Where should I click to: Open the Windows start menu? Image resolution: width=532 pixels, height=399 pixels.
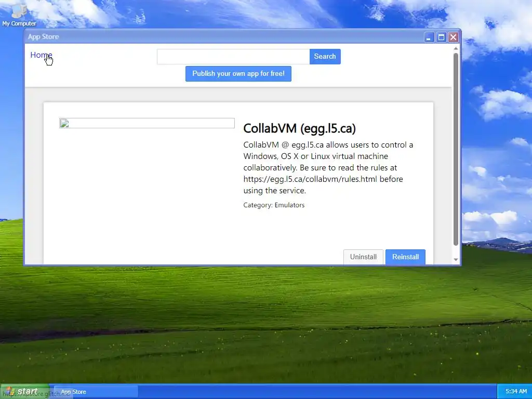pos(24,392)
